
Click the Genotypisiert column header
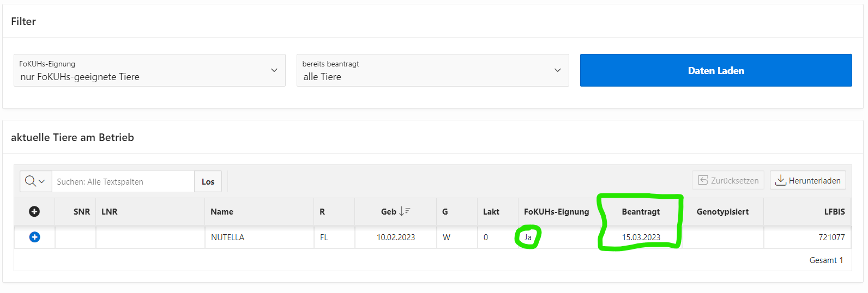click(722, 211)
